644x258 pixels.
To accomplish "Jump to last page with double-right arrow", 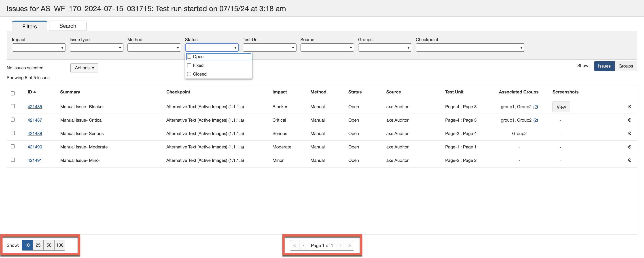I will coord(349,245).
